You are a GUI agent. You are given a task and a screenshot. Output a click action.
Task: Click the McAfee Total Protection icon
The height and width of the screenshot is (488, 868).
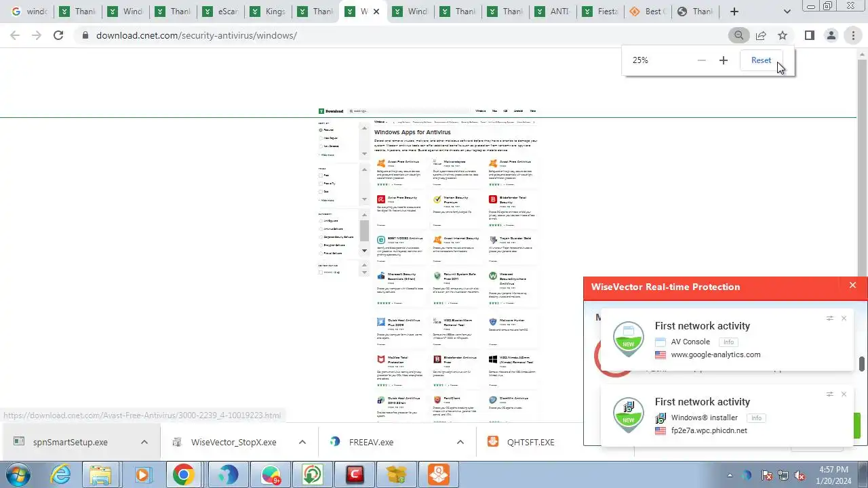point(382,359)
